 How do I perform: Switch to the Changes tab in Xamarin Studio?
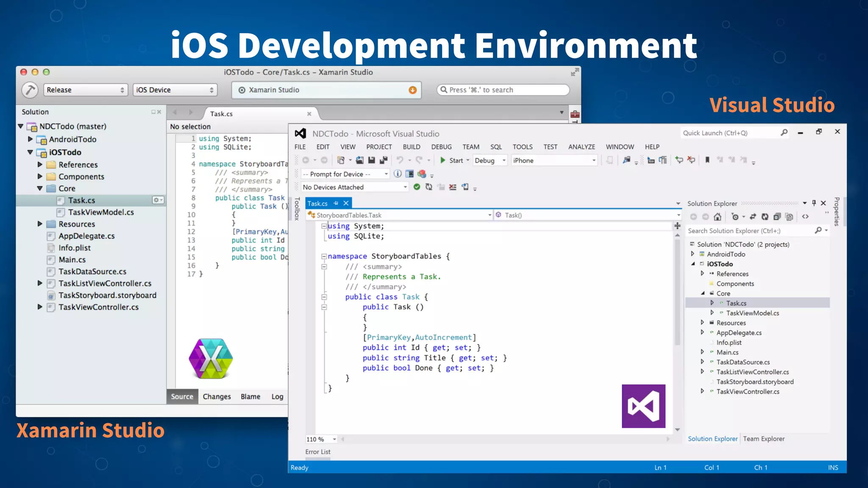[217, 396]
